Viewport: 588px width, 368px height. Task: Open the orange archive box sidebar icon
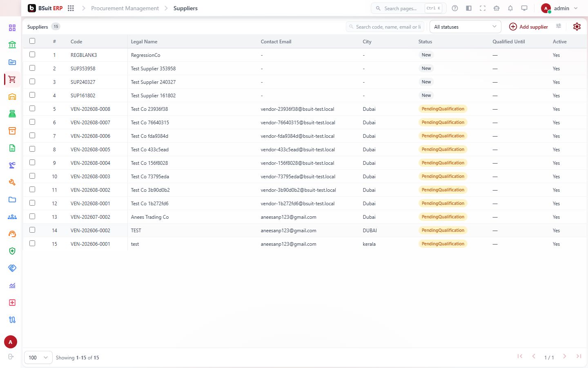[x=12, y=131]
